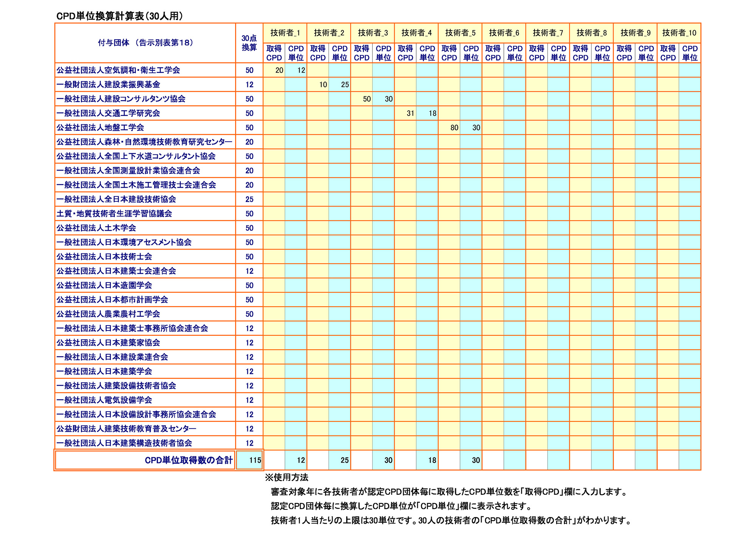Viewport: 756px width, 534px height.
Task: Select 技術者_2 total cell showing 25
Action: pos(340,460)
